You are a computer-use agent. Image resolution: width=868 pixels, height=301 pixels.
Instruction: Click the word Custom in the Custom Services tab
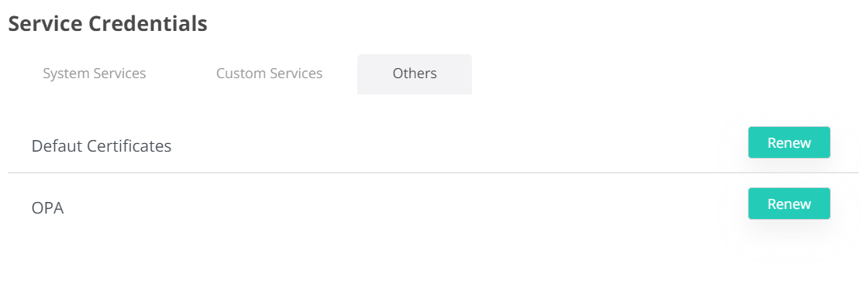click(x=239, y=74)
